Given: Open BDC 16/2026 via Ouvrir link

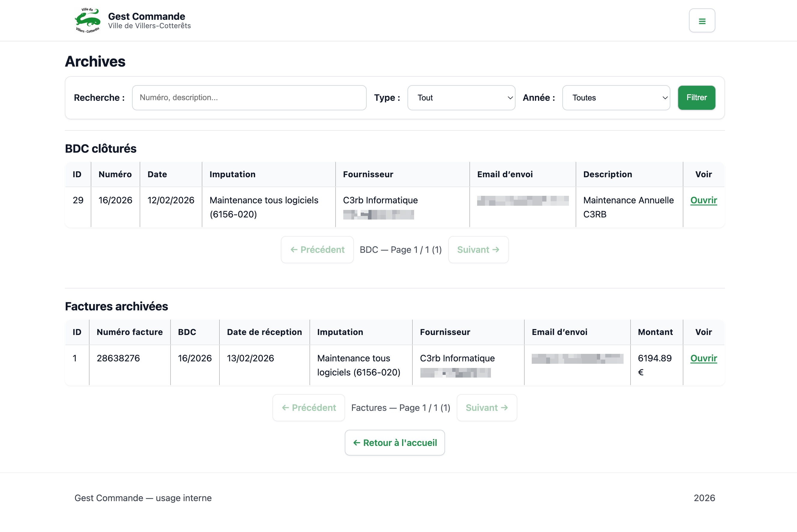Looking at the screenshot, I should point(703,200).
